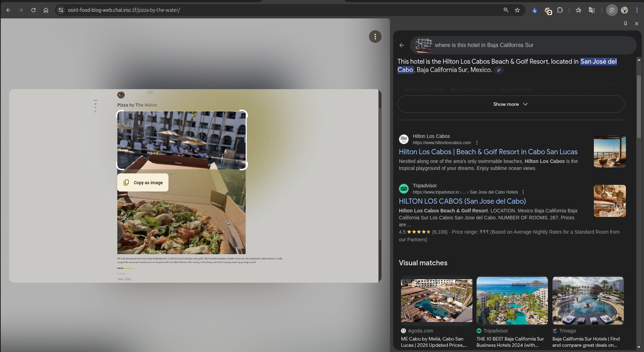644x352 pixels.
Task: Open the Tripadvisor Business Hotels visual match
Action: [x=512, y=312]
